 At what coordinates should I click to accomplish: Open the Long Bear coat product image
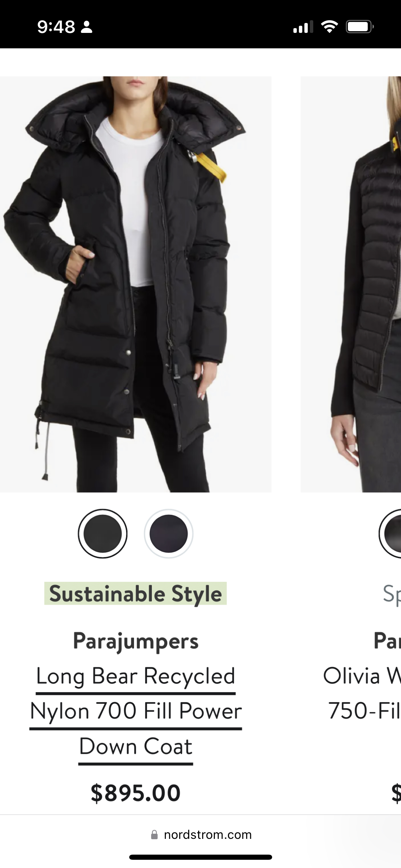(x=136, y=284)
